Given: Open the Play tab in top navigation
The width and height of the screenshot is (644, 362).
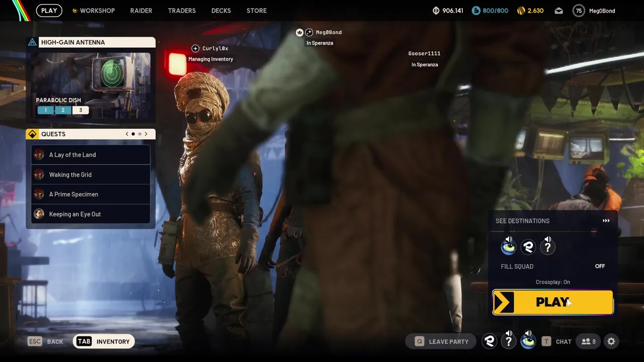Looking at the screenshot, I should pyautogui.click(x=49, y=11).
